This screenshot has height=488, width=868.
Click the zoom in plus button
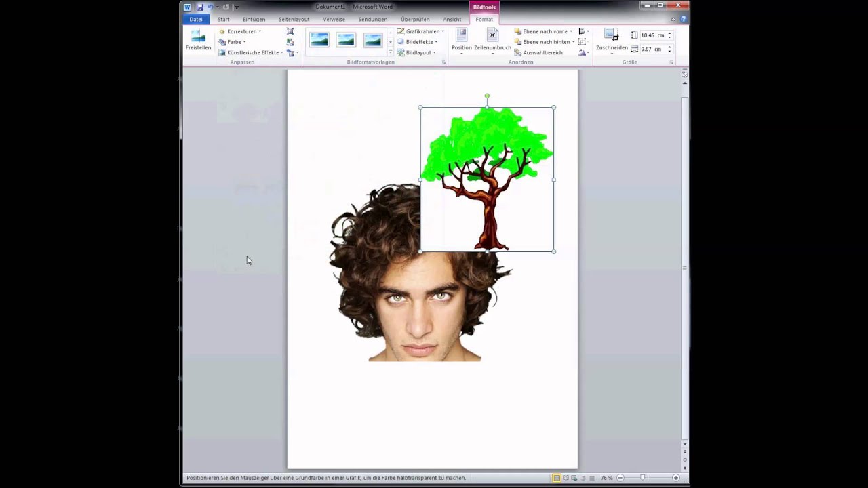point(675,478)
